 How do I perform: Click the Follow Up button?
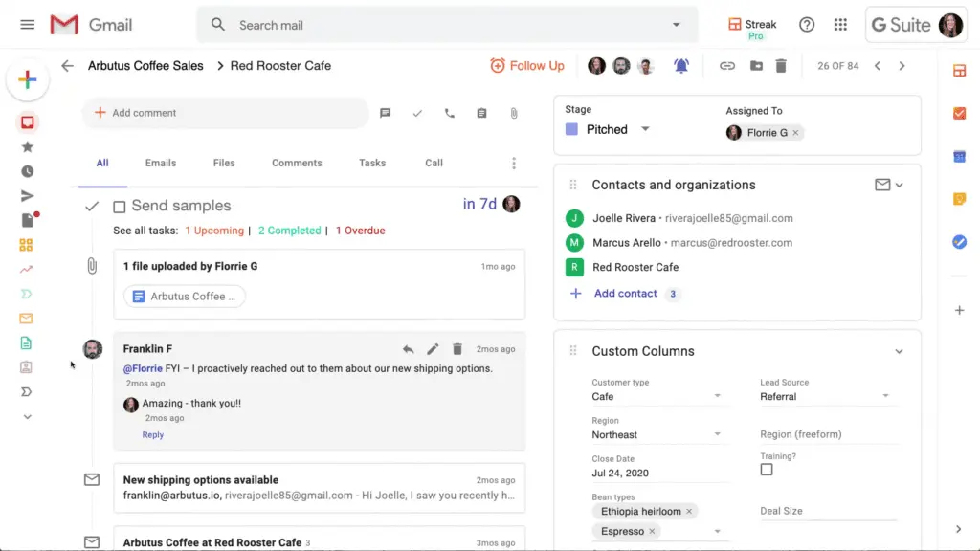pos(527,66)
